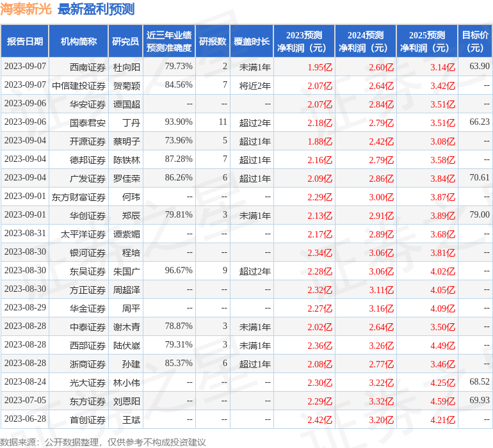Viewport: 493px width, 448px height.
Task: Click the 机构简称 column header
Action: pos(79,41)
